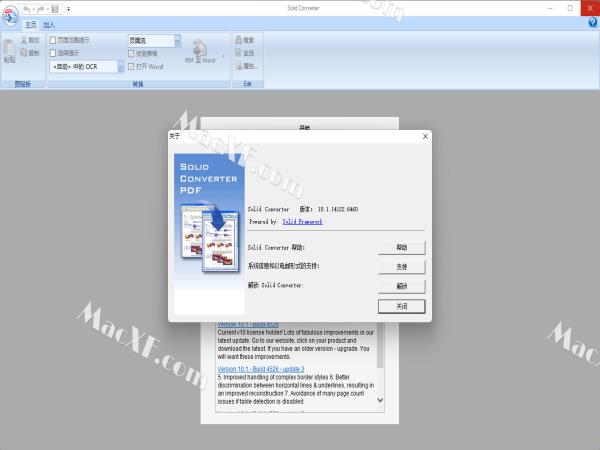The image size is (600, 450).
Task: Click the 关闭 button in About dialog
Action: (401, 306)
